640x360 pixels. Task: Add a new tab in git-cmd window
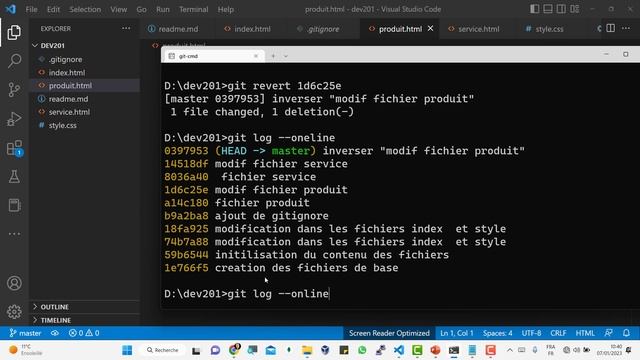273,56
